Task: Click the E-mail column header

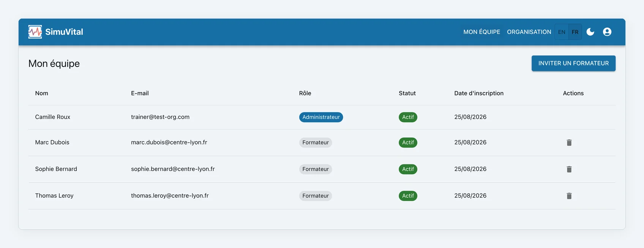Action: click(140, 93)
